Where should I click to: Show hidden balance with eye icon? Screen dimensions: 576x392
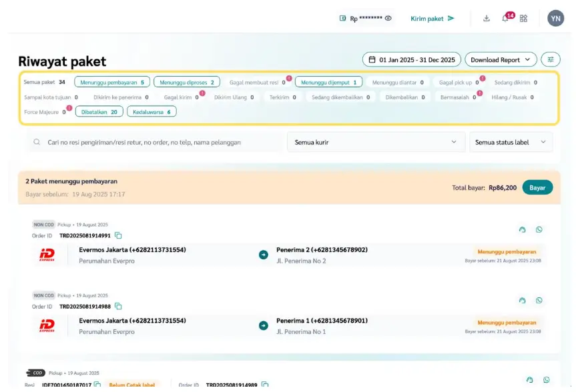tap(388, 19)
